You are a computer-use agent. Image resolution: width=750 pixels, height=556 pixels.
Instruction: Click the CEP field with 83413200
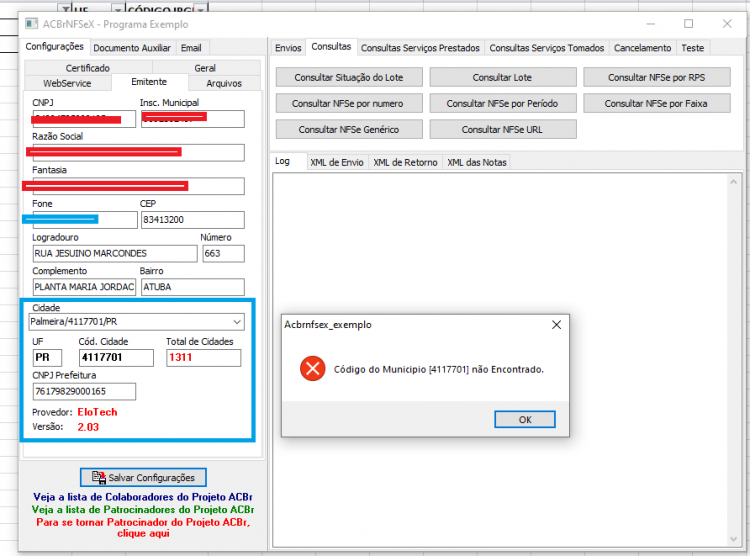(x=192, y=220)
